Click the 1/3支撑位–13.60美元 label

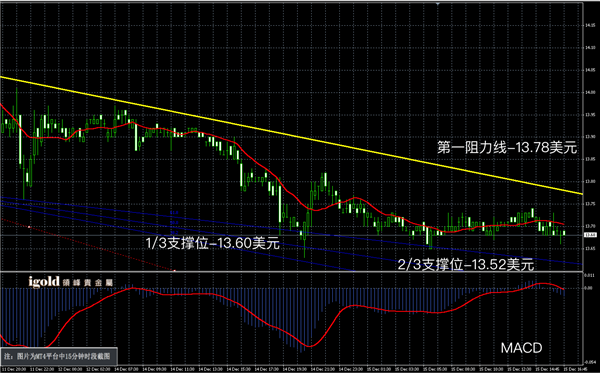click(x=213, y=243)
